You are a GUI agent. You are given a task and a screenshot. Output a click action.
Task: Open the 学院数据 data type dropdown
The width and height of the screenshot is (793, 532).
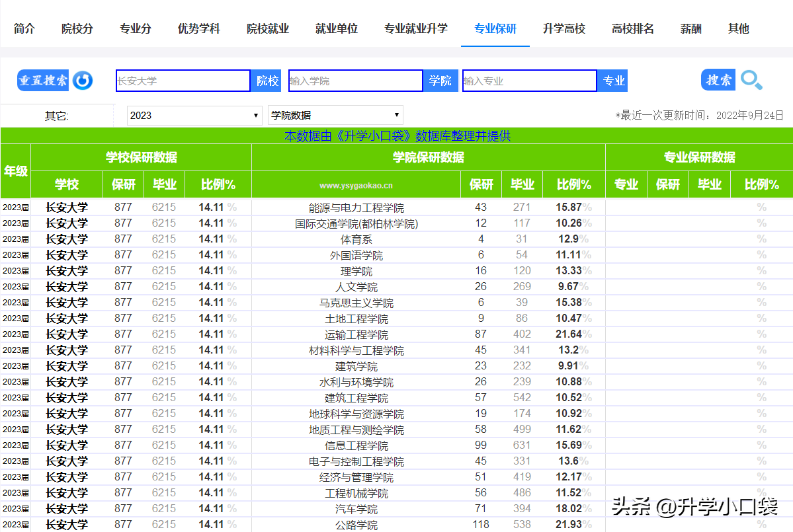pos(335,115)
